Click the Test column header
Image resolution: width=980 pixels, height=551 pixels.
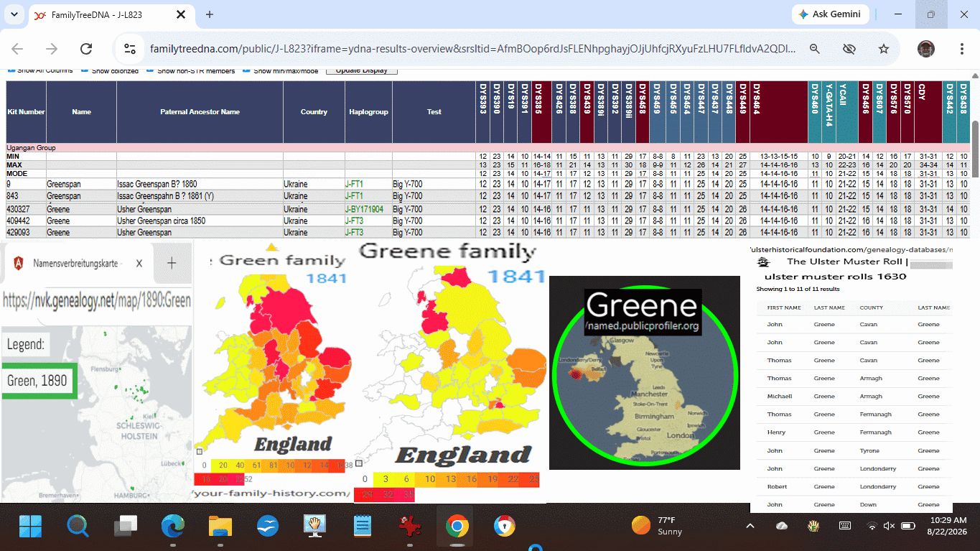434,112
